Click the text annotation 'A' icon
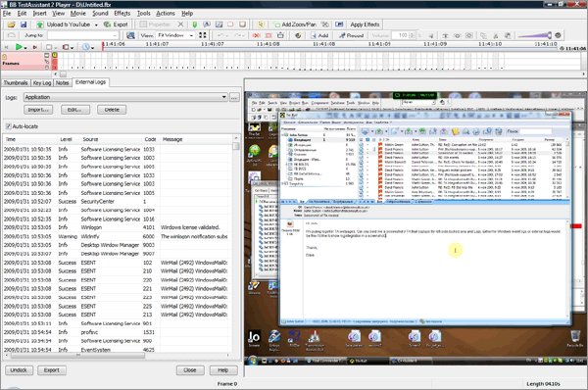Screen dimensions: 588x390 coord(207,24)
